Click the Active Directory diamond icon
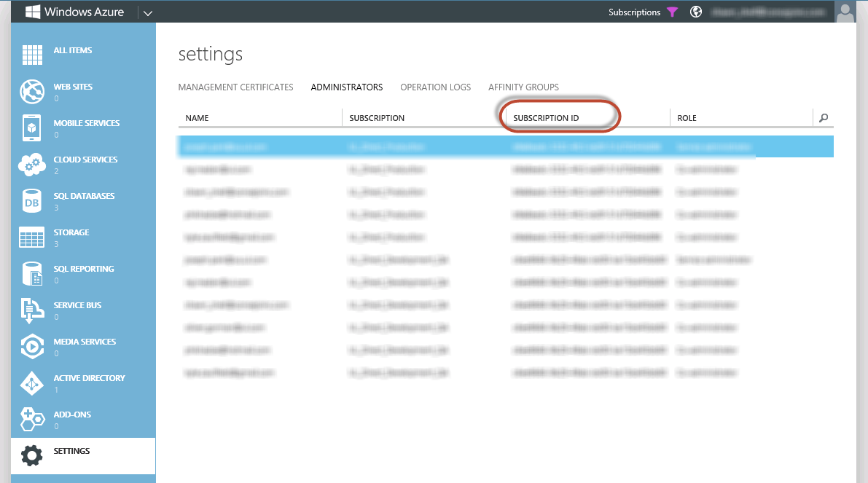 pyautogui.click(x=32, y=383)
